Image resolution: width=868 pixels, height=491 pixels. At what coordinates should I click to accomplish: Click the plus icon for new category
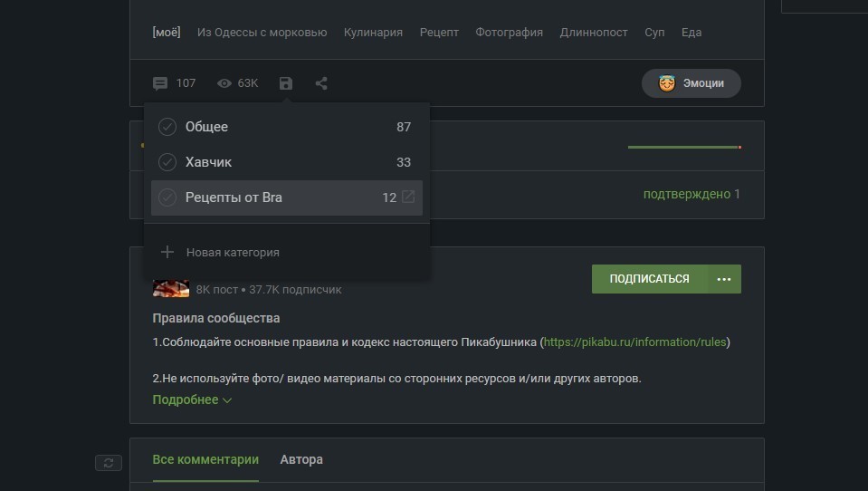tap(167, 252)
